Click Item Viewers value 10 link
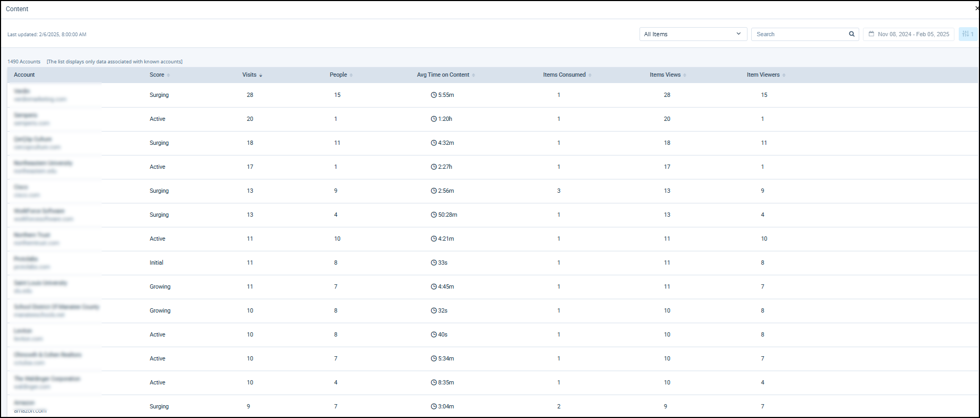This screenshot has width=980, height=418. (x=764, y=239)
